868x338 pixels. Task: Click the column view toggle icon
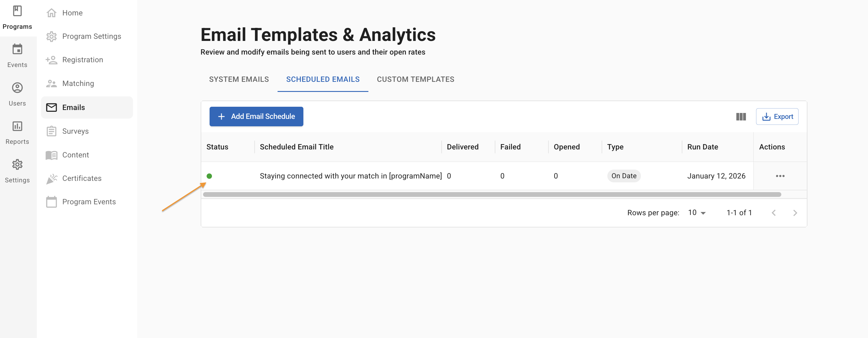click(x=741, y=117)
